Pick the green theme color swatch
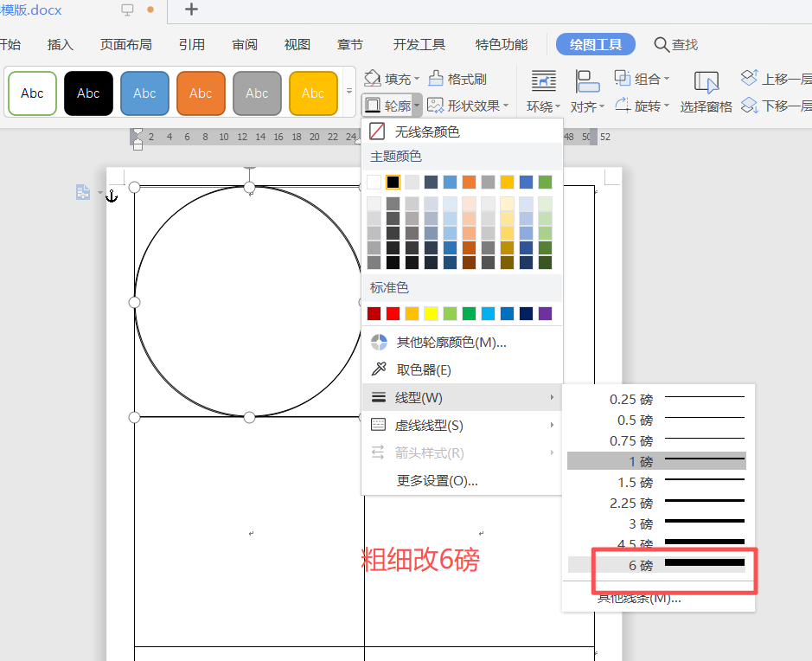This screenshot has height=661, width=812. coord(546,182)
